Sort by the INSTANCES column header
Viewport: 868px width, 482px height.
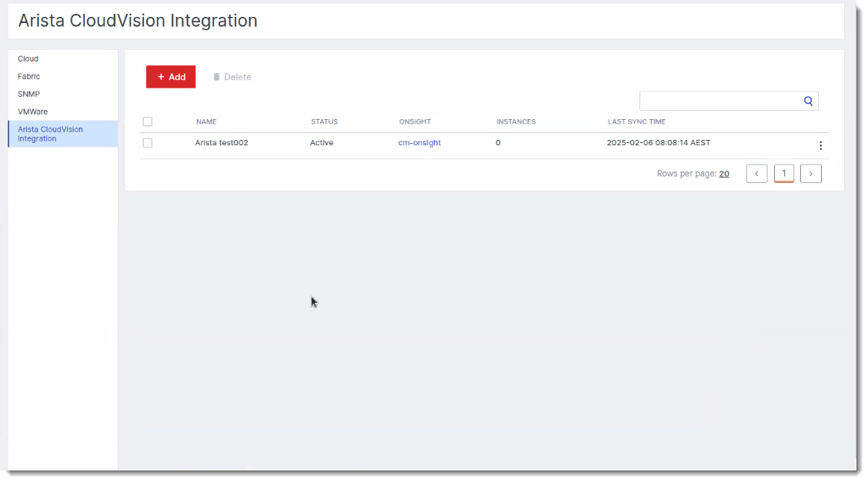(x=516, y=121)
